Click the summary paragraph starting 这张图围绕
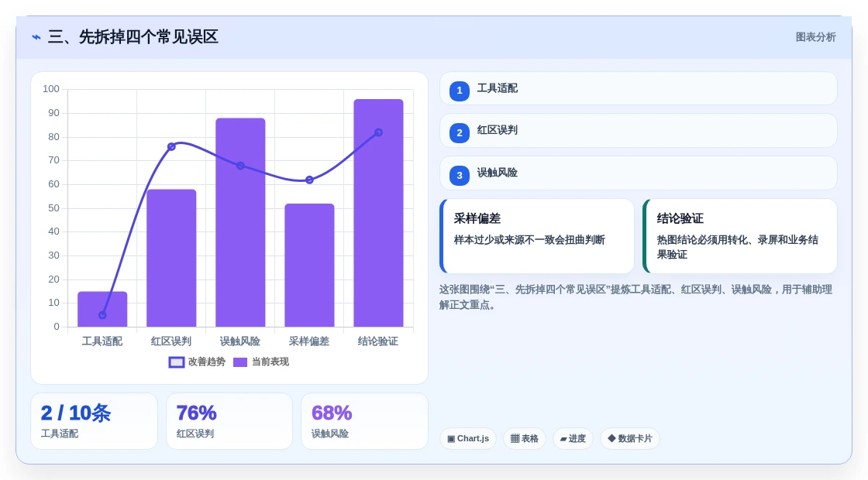868x480 pixels. click(636, 297)
